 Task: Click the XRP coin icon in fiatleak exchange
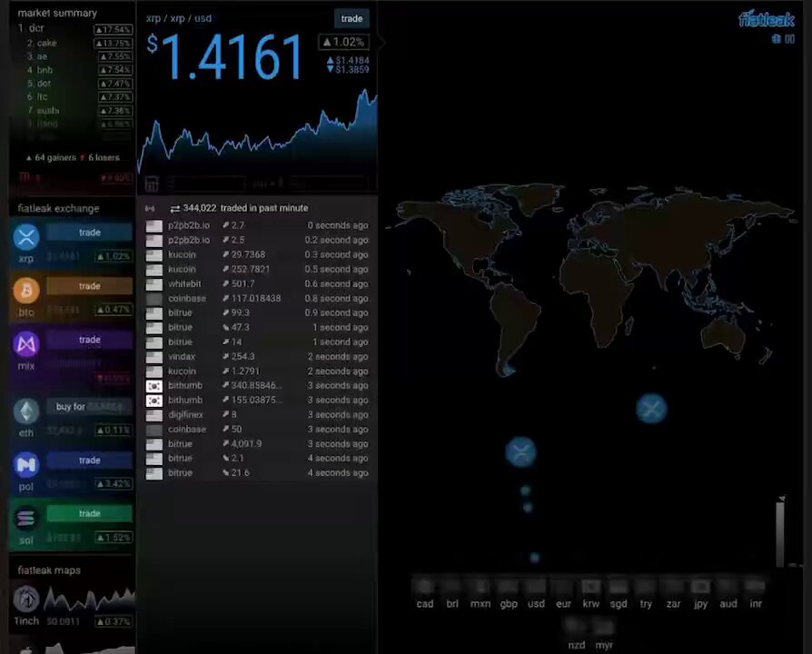click(26, 237)
